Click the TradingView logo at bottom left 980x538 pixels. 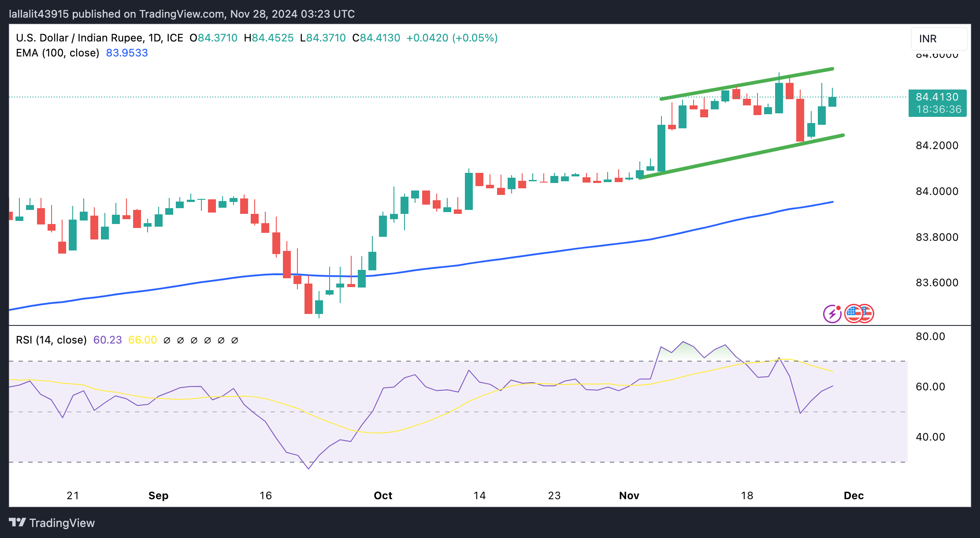(52, 523)
